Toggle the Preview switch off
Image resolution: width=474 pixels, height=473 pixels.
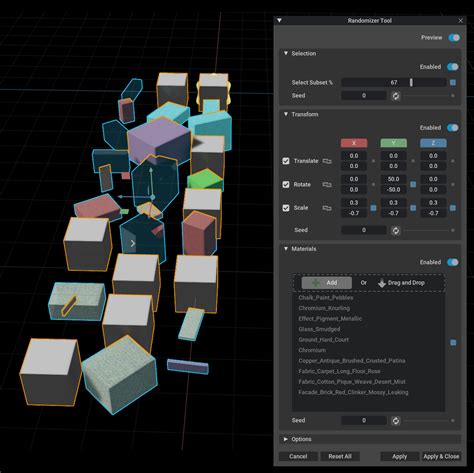(454, 38)
